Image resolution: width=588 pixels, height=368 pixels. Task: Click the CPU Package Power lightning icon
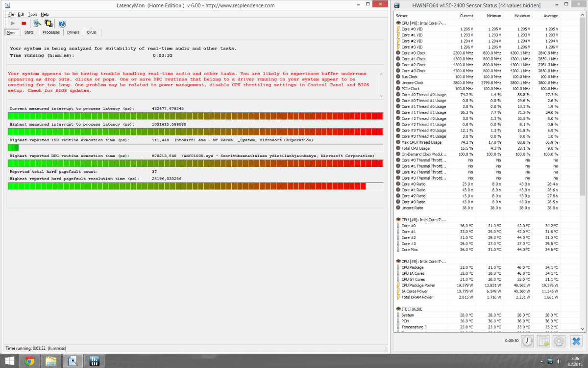398,285
